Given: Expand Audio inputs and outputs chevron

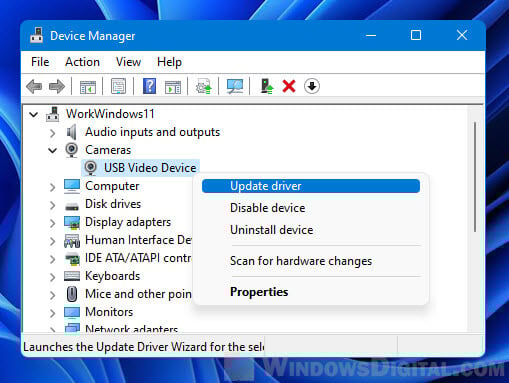Looking at the screenshot, I should tap(52, 133).
